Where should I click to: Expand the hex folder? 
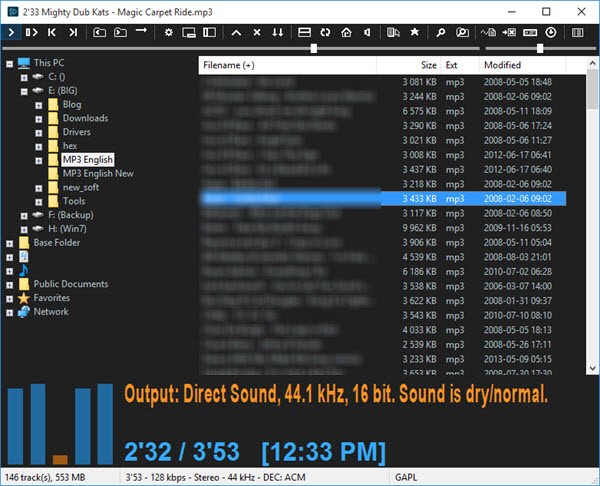39,147
